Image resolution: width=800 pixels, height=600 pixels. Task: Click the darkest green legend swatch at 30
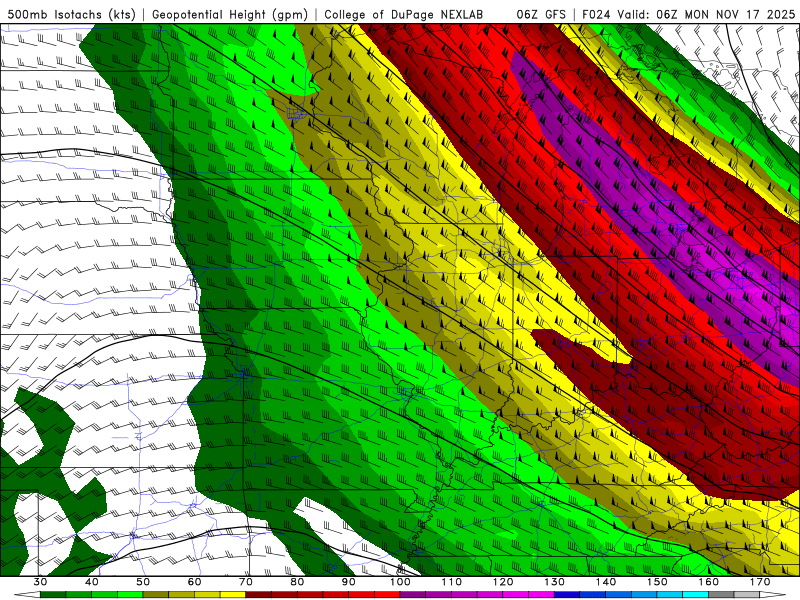[53, 595]
